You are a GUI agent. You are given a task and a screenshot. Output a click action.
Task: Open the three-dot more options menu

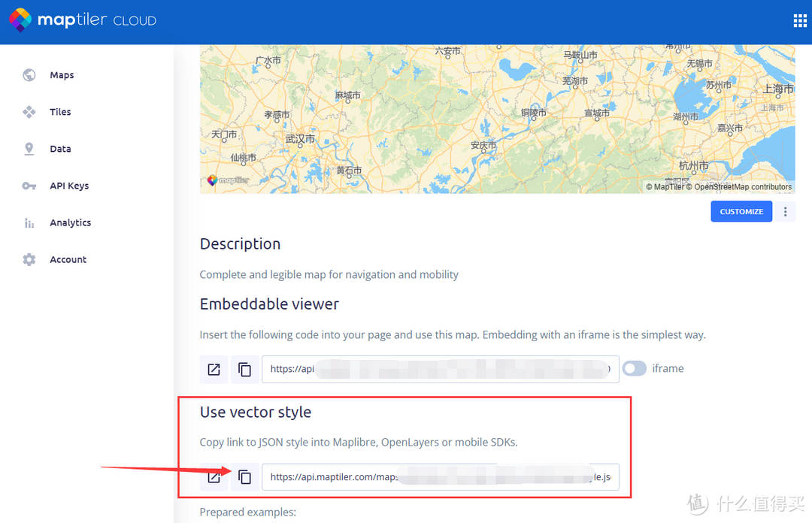tap(785, 211)
